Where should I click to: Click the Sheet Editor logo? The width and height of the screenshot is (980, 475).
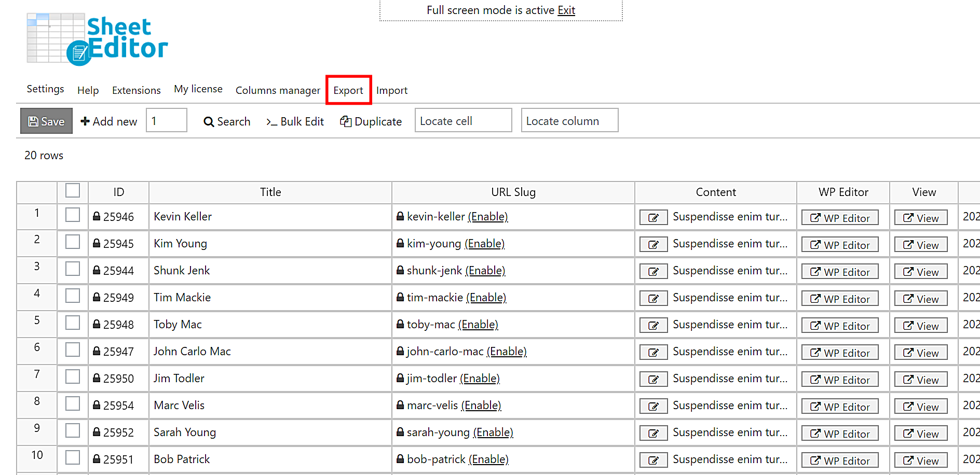point(97,39)
